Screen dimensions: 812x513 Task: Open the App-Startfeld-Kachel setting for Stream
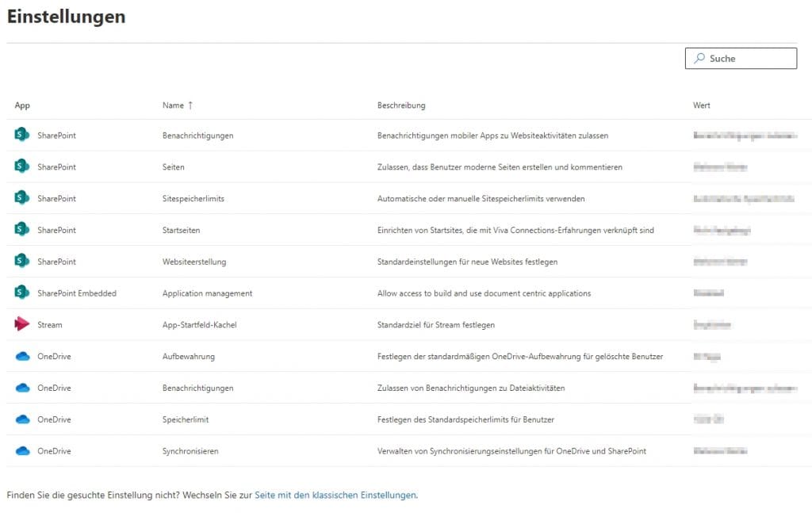tap(198, 324)
